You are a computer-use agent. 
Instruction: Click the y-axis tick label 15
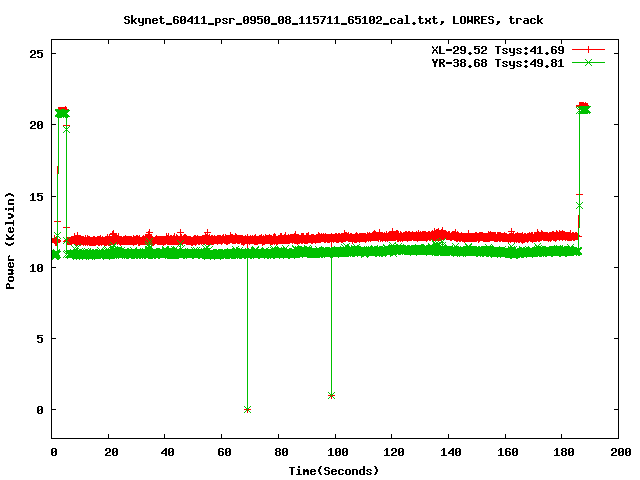[x=36, y=197]
